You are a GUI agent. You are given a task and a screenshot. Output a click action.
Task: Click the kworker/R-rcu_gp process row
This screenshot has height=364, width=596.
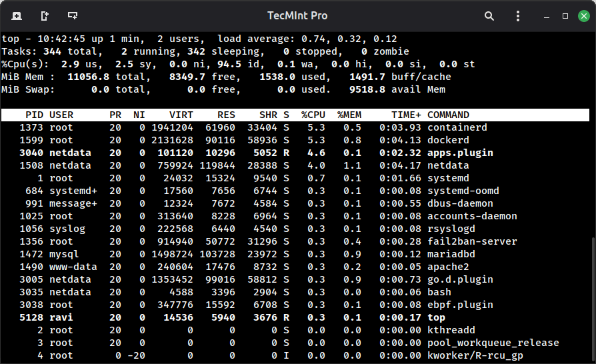pos(267,355)
